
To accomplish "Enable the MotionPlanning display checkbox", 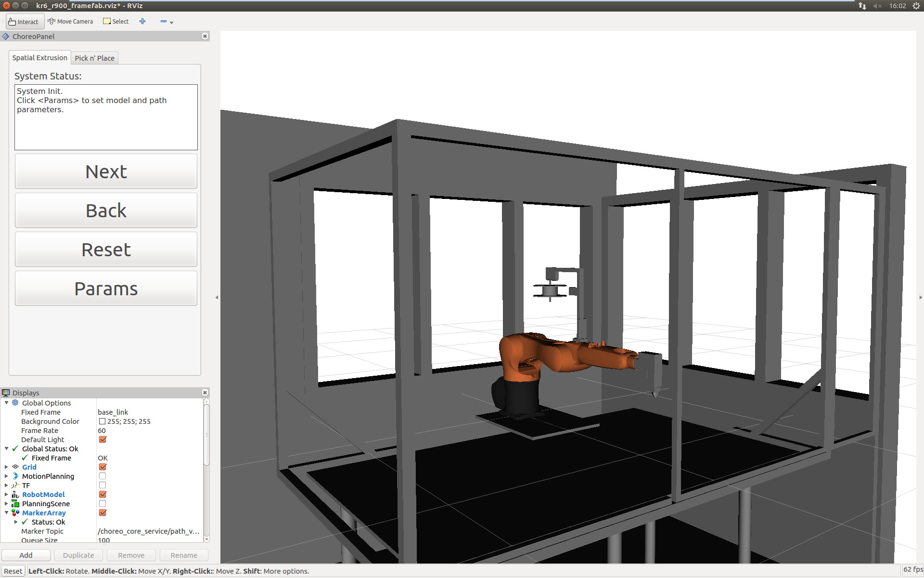I will click(x=103, y=476).
